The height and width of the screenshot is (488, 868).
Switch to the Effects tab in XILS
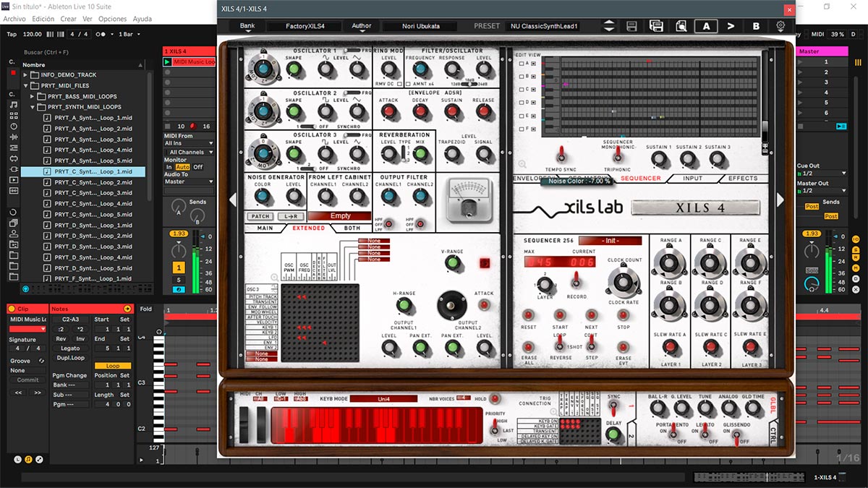pos(743,178)
